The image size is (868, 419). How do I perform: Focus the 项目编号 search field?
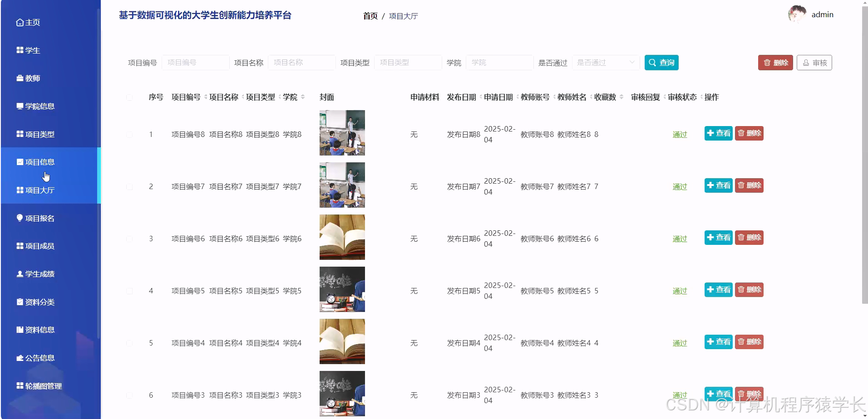(196, 63)
